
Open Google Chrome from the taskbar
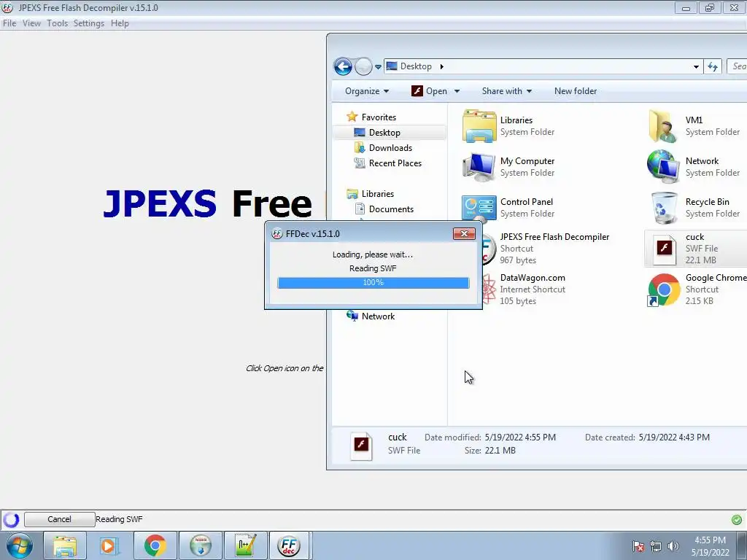click(155, 545)
